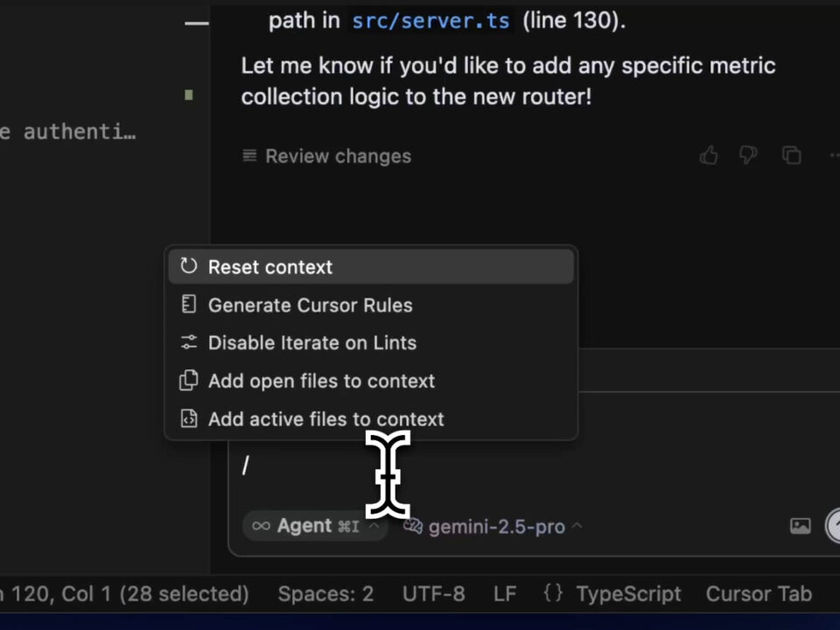This screenshot has width=840, height=630.
Task: Open the src/server.ts file link
Action: coord(430,21)
